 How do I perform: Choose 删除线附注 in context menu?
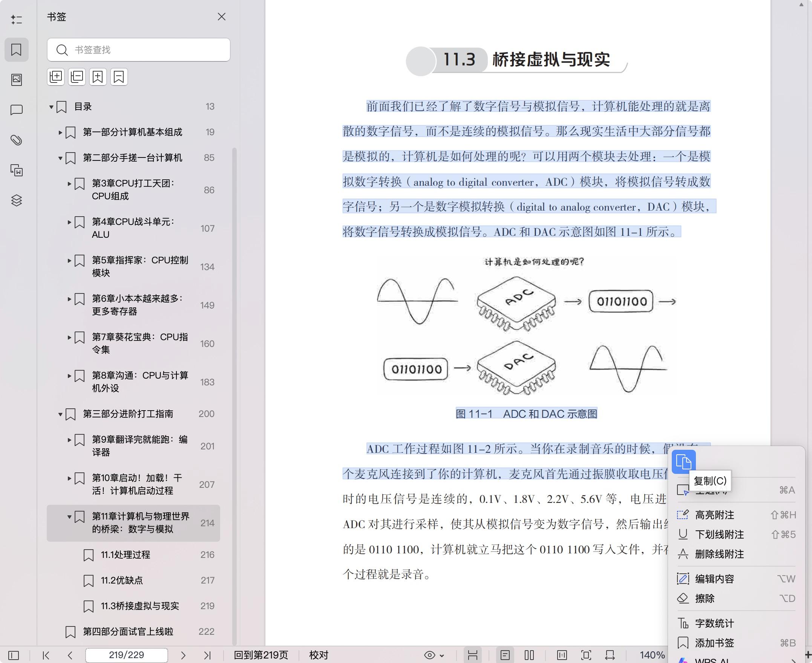pos(736,554)
